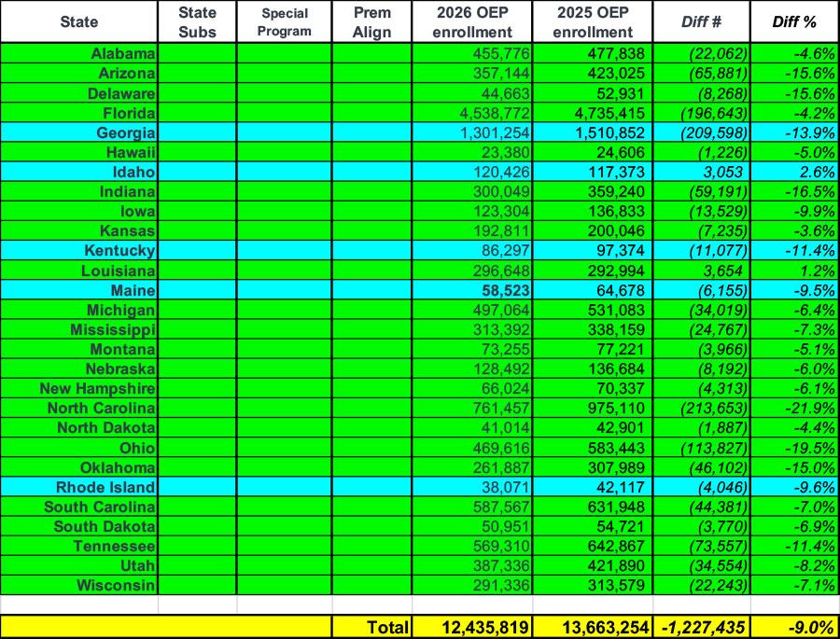Click the Special Program column header
Viewport: 840px width, 639px height.
284,21
